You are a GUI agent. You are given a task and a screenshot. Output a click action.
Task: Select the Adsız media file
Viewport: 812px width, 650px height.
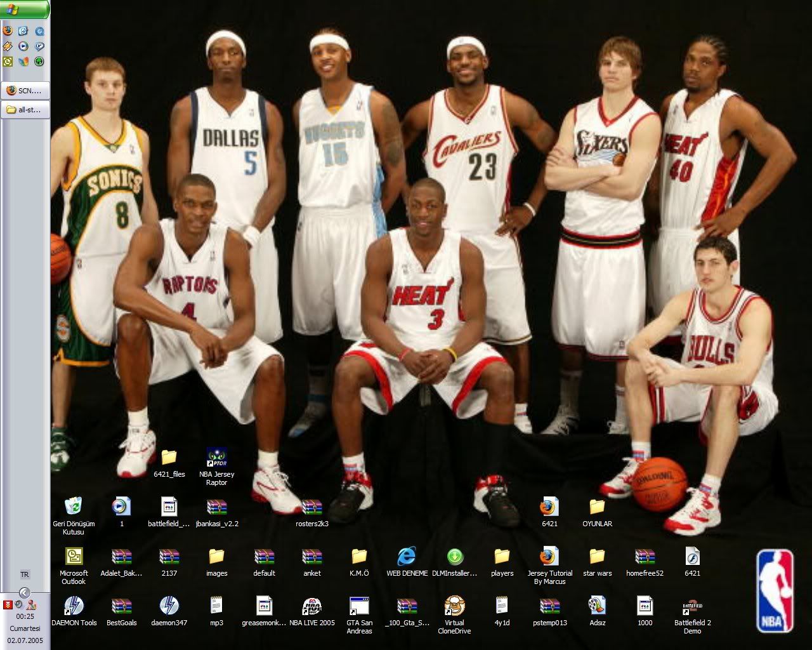[x=597, y=611]
